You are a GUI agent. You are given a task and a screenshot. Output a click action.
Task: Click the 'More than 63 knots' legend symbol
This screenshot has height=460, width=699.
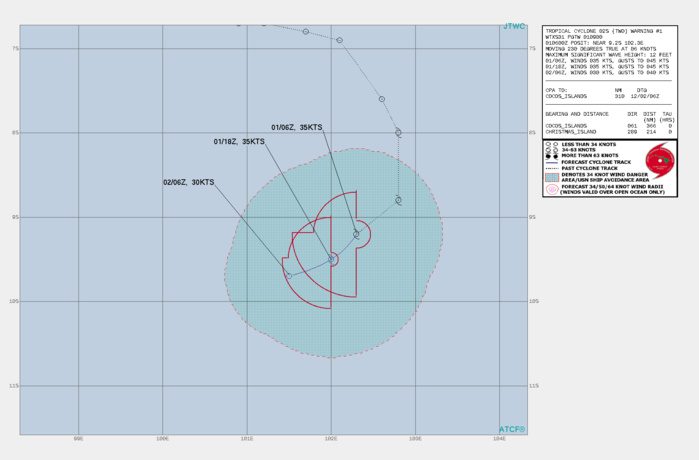(551, 157)
